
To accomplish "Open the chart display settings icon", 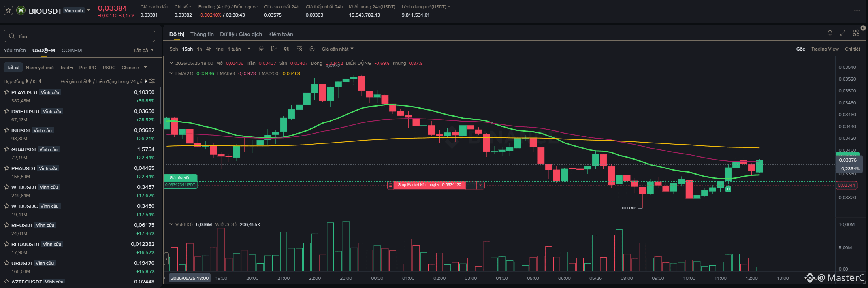I will pyautogui.click(x=299, y=49).
